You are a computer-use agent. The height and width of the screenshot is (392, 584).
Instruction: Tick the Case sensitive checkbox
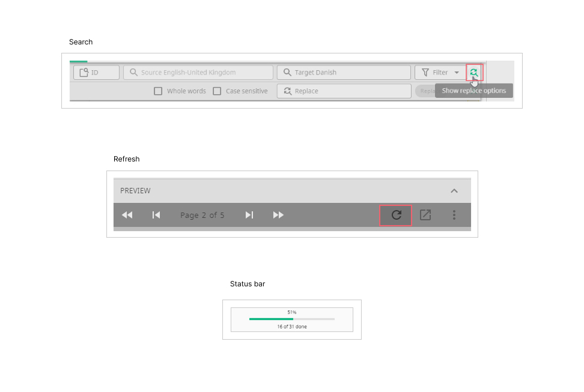[x=217, y=91]
